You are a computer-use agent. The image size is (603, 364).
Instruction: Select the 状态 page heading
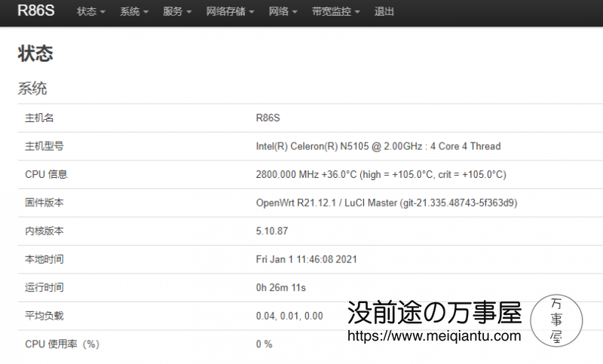coord(35,54)
